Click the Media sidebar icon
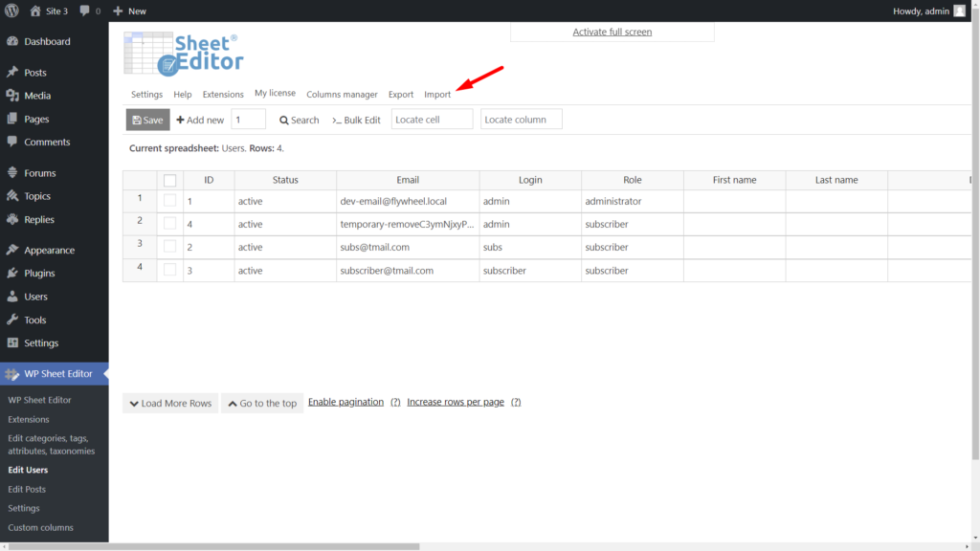980x551 pixels. pyautogui.click(x=12, y=96)
